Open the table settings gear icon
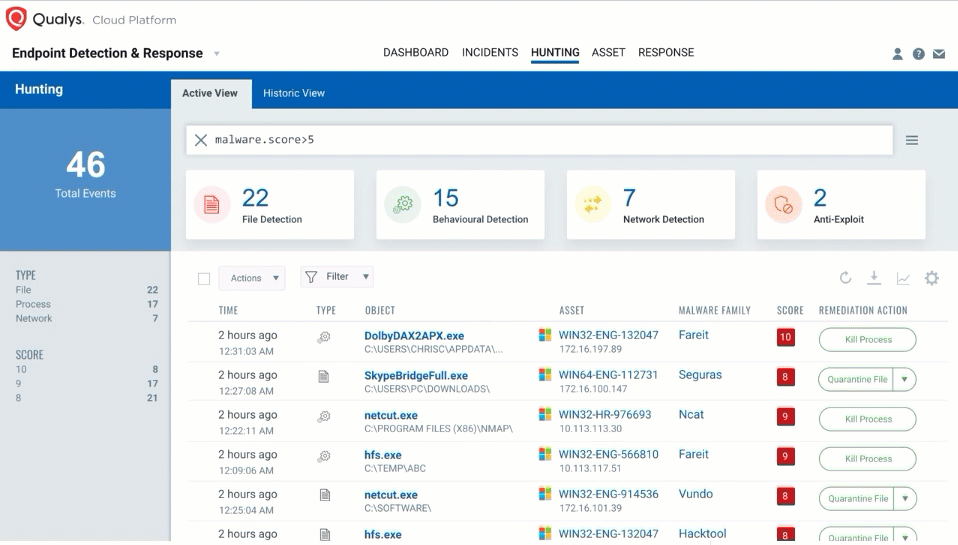 [x=932, y=278]
